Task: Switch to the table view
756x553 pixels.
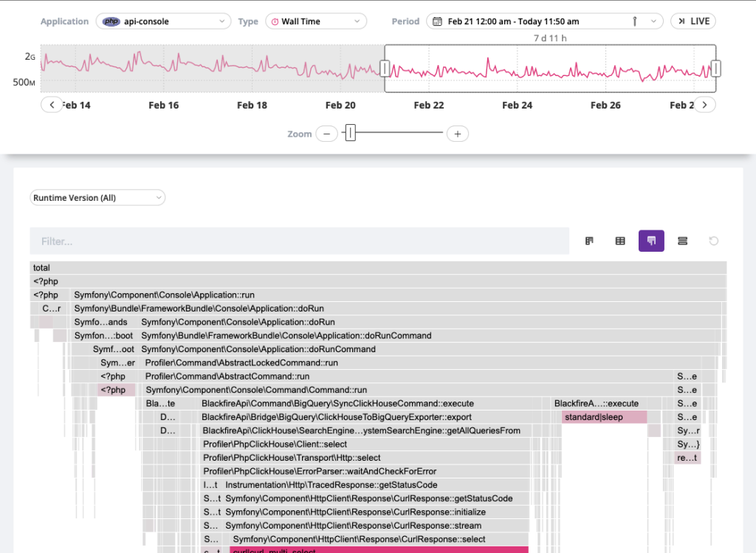Action: click(619, 241)
